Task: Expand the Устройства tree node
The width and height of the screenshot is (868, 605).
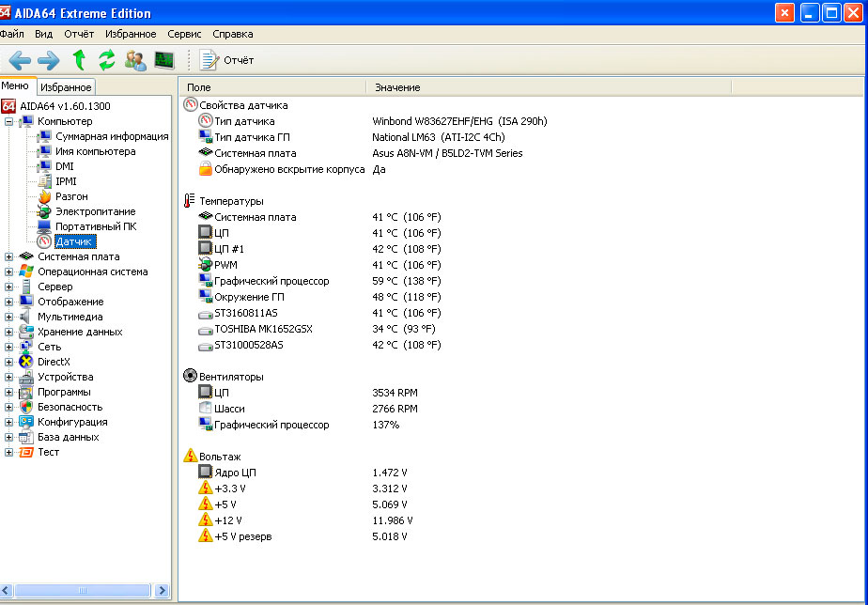Action: 8,377
